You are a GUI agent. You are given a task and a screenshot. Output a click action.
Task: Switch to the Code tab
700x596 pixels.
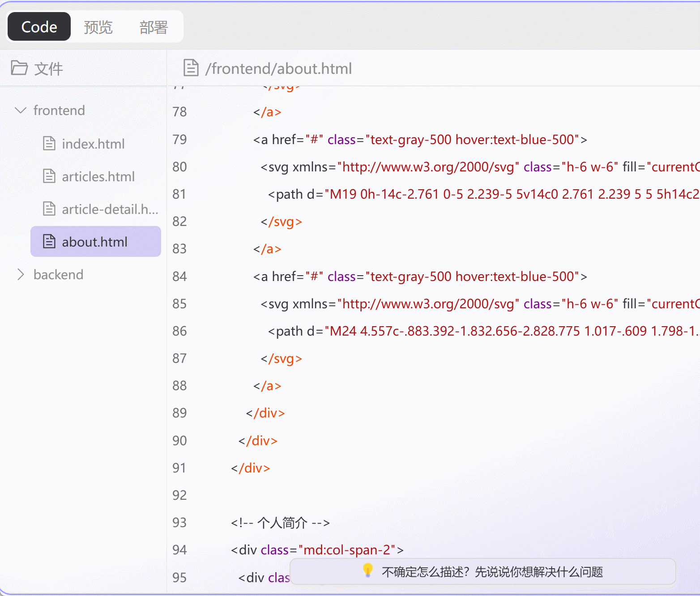click(x=39, y=27)
